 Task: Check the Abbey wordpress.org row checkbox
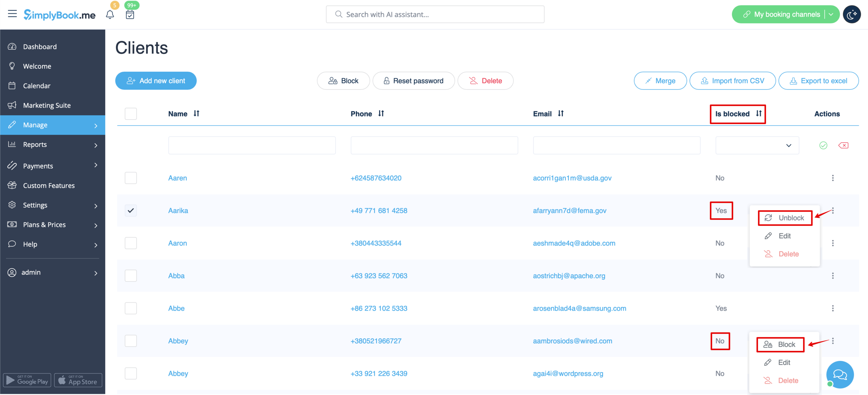131,373
